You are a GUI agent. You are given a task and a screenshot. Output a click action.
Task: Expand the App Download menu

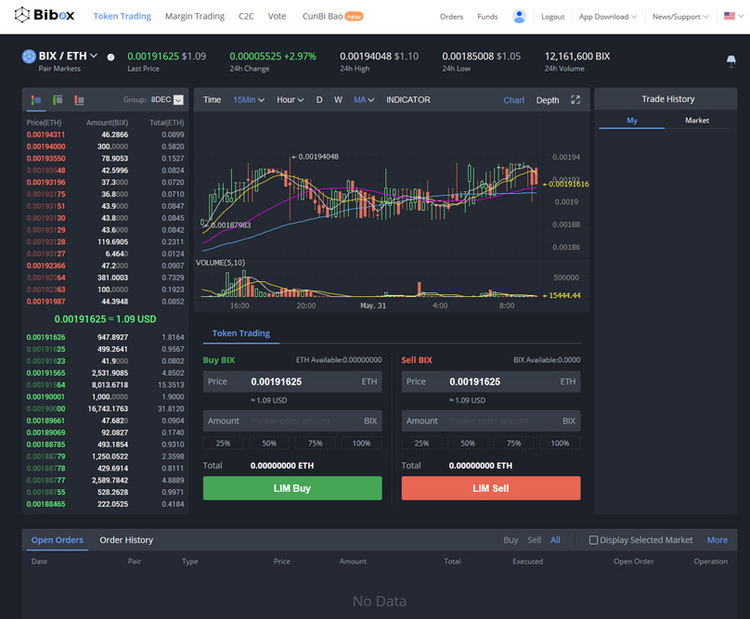point(608,17)
